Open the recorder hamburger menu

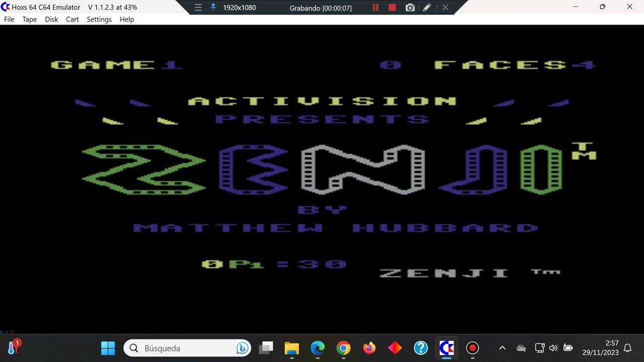pyautogui.click(x=198, y=8)
